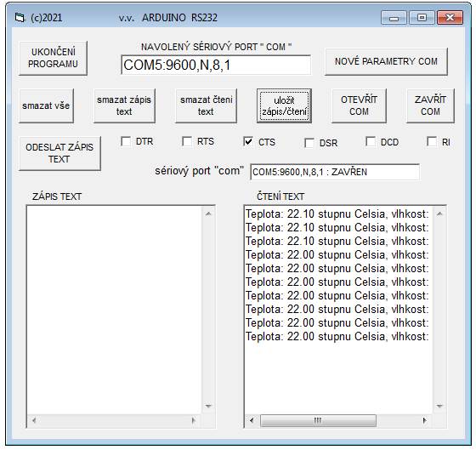Screen dimensions: 476x450
Task: Click the NOVÉ PARAMETRY COM button
Action: [x=386, y=61]
